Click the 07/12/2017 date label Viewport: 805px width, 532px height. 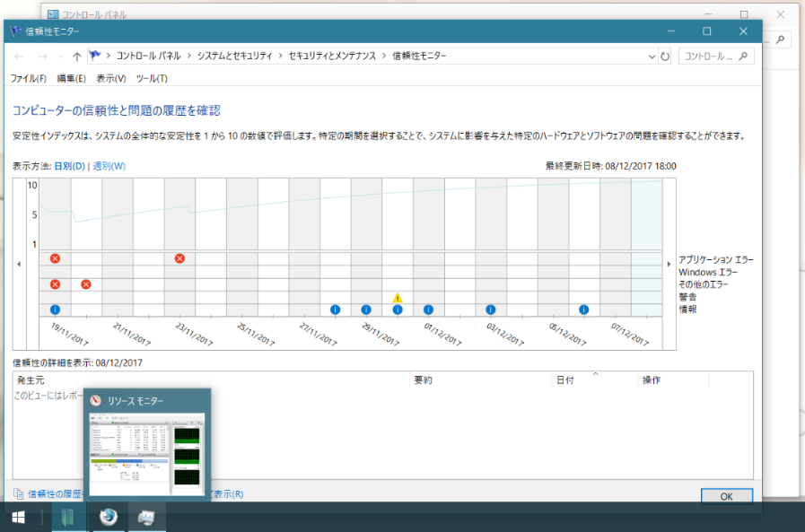[x=630, y=334]
